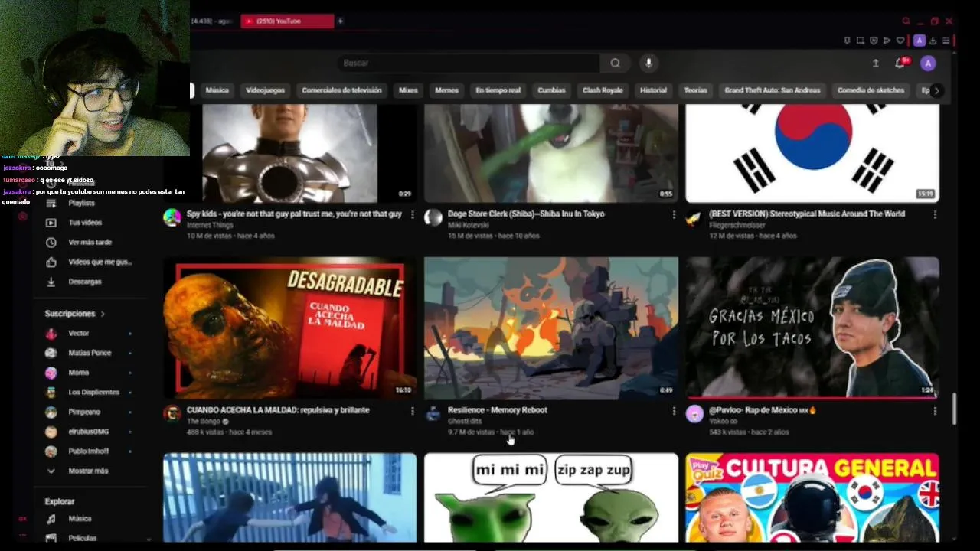Activate voice search microphone icon
980x551 pixels.
pos(648,63)
